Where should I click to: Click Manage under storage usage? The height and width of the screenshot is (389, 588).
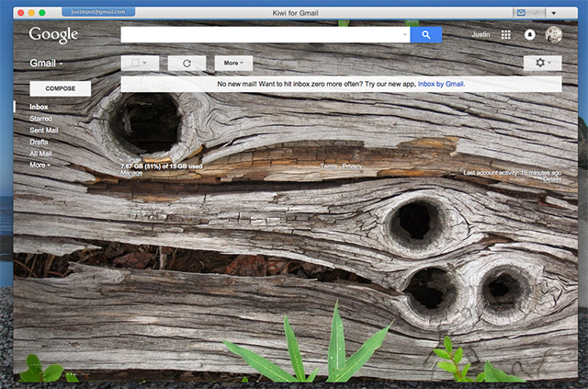(131, 173)
